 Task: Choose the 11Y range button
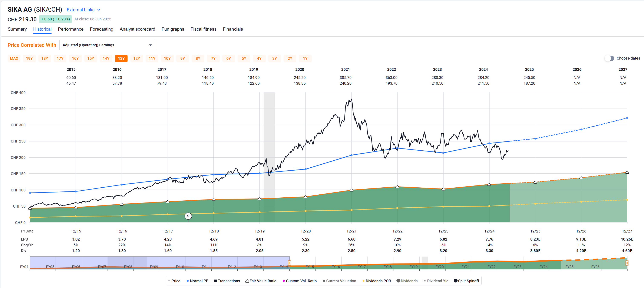(x=152, y=58)
